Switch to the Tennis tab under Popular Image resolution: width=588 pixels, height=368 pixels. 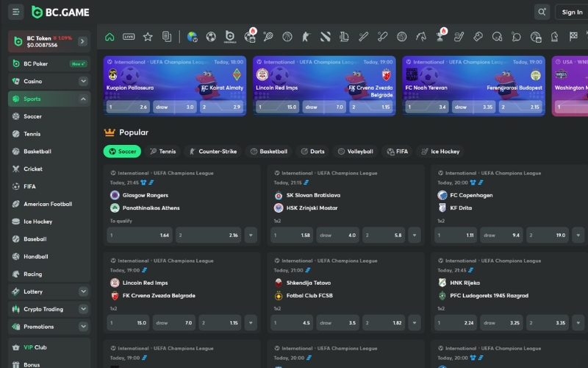162,152
